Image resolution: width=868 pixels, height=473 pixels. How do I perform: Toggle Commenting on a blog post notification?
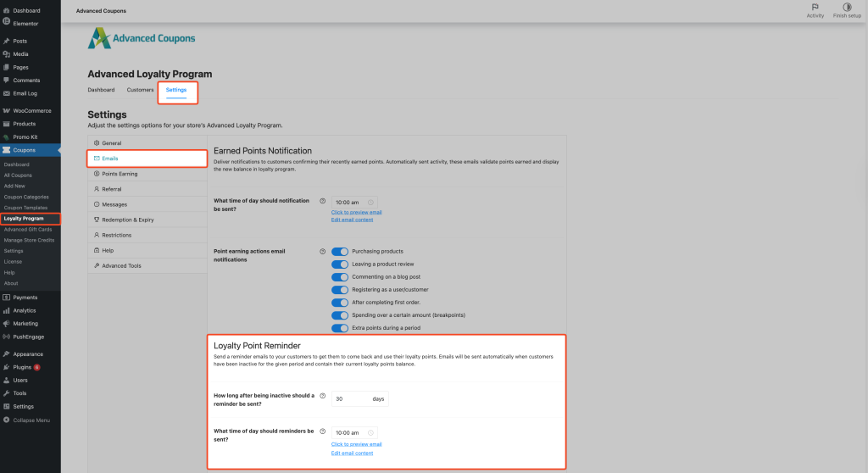point(340,277)
